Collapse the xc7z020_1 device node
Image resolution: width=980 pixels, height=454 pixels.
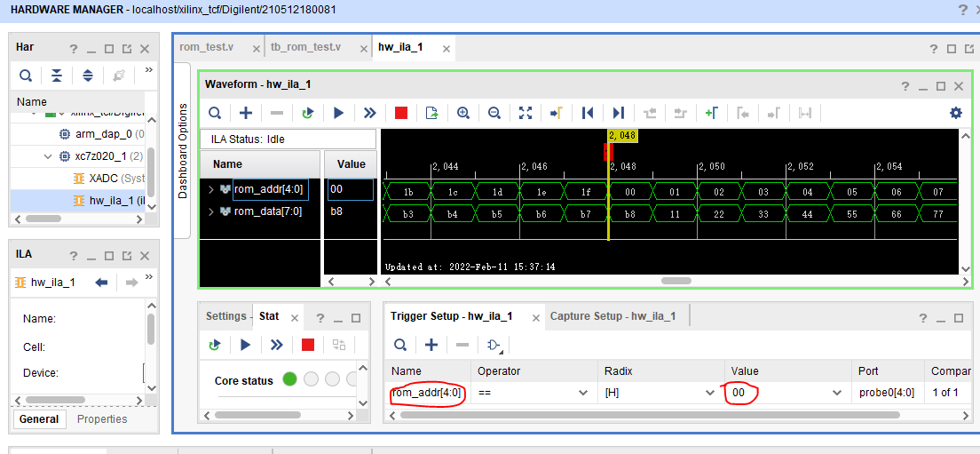[x=49, y=156]
